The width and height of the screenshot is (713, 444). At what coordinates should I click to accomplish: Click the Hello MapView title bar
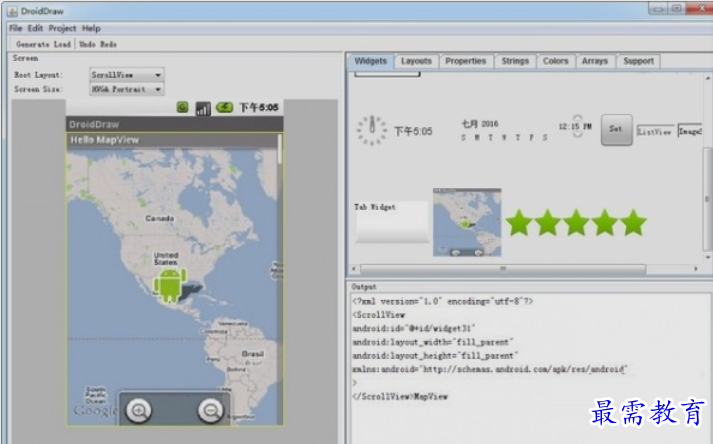pyautogui.click(x=172, y=140)
